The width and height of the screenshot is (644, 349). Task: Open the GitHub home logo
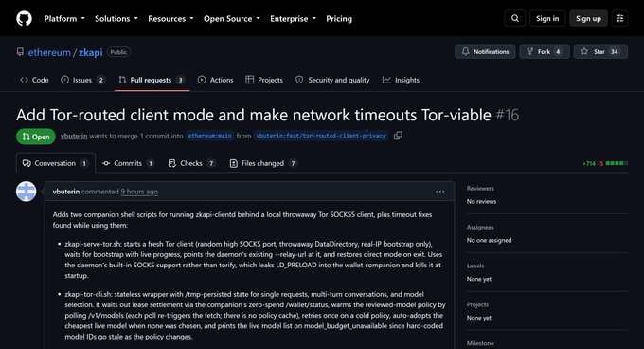pos(24,19)
